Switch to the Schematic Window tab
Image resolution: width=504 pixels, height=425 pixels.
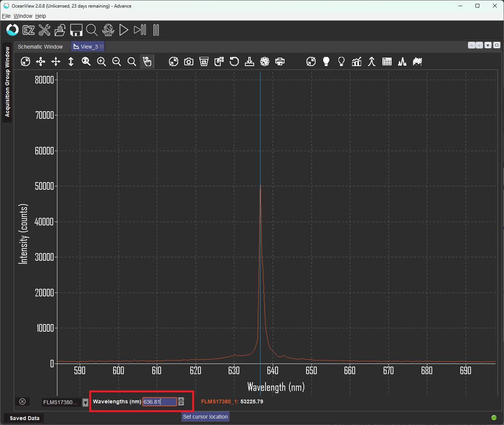click(40, 47)
